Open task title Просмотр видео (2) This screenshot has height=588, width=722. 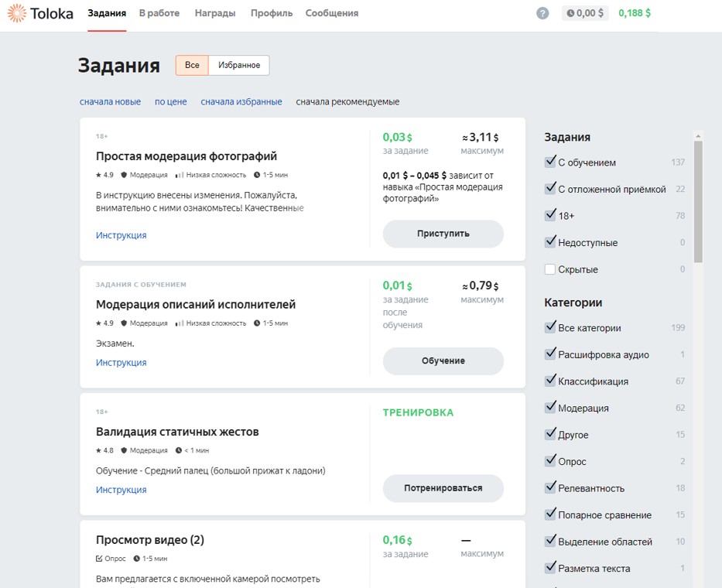click(x=150, y=540)
